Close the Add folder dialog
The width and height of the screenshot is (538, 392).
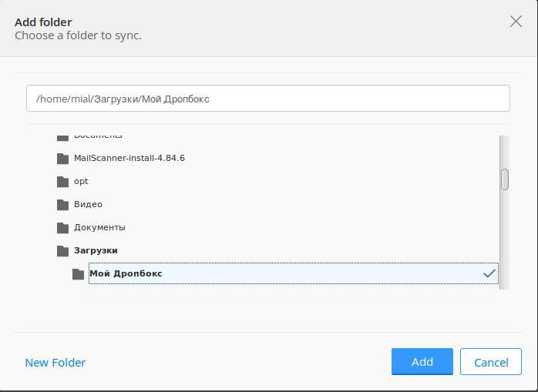(516, 22)
